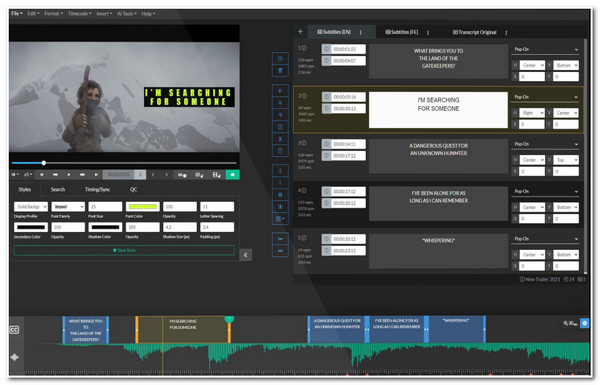Open the horizontal alignment dropdown showing Right
The height and width of the screenshot is (385, 600).
point(532,113)
